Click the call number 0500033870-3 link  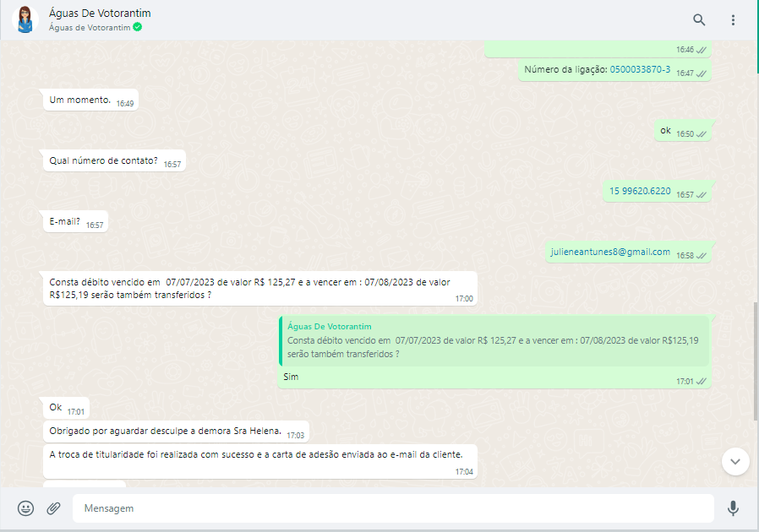(x=640, y=70)
